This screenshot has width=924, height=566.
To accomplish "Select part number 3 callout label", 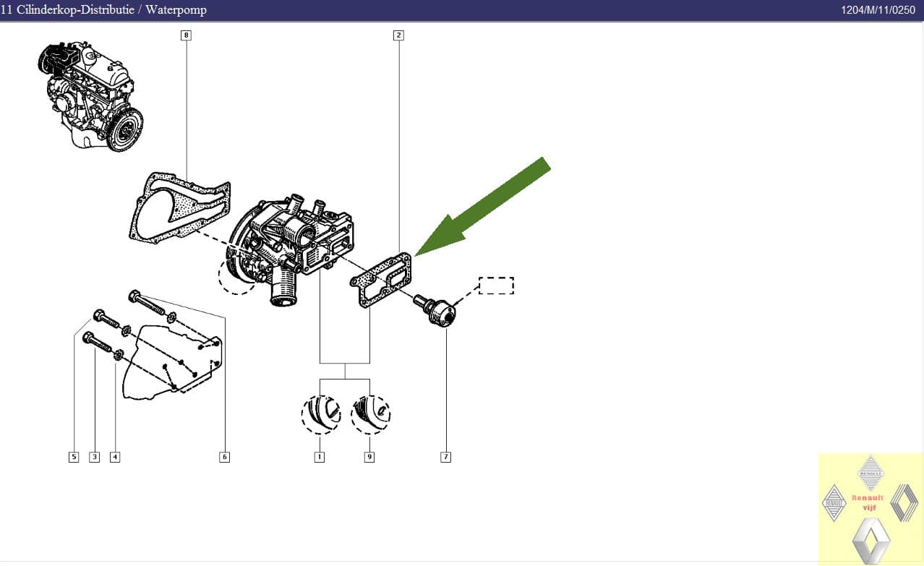I will coord(94,456).
